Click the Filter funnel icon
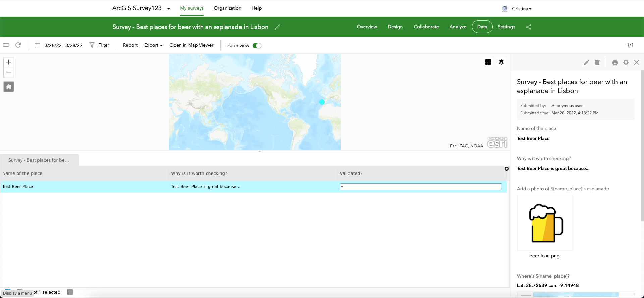Viewport: 644px width, 298px height. click(x=92, y=45)
